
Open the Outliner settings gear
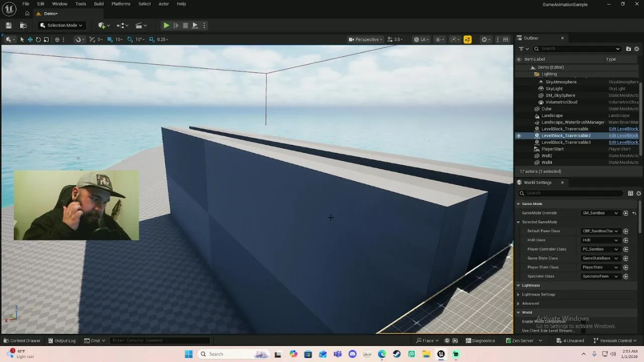tap(636, 49)
